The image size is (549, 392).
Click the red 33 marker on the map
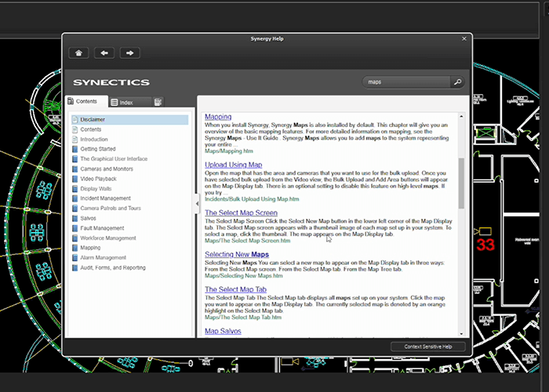[485, 245]
